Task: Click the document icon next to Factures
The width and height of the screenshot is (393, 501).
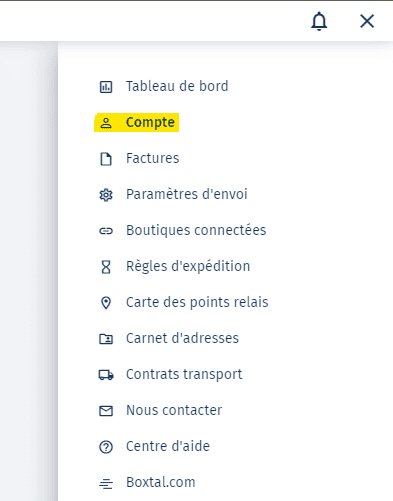Action: pyautogui.click(x=106, y=159)
